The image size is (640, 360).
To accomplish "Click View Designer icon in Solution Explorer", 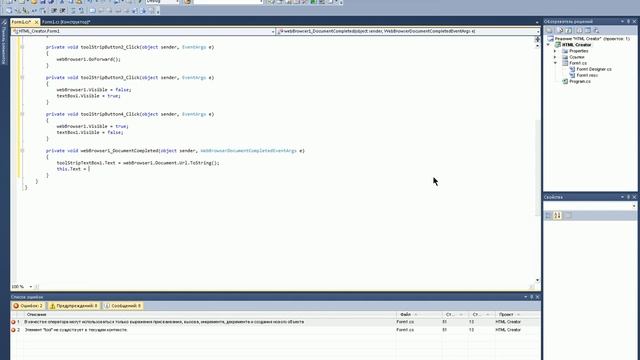I will pyautogui.click(x=588, y=30).
